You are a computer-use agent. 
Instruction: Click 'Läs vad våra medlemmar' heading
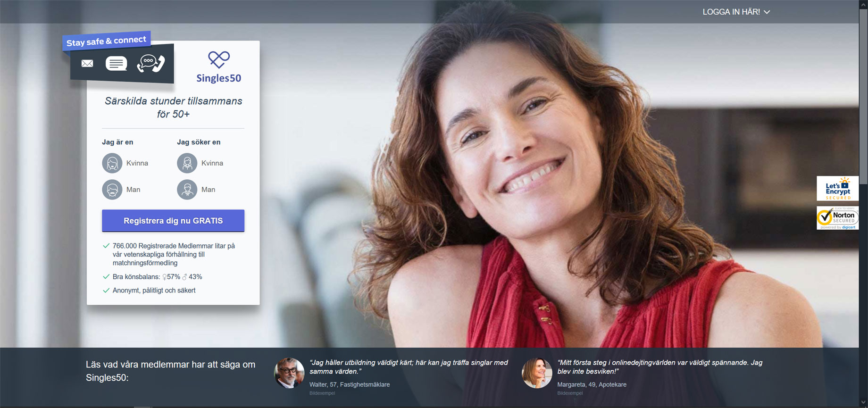click(x=171, y=371)
